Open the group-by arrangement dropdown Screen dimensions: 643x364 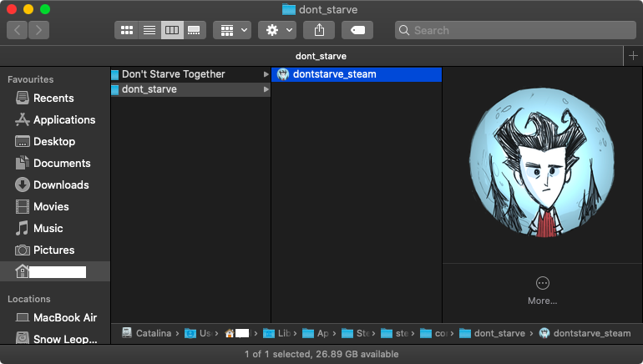click(232, 30)
